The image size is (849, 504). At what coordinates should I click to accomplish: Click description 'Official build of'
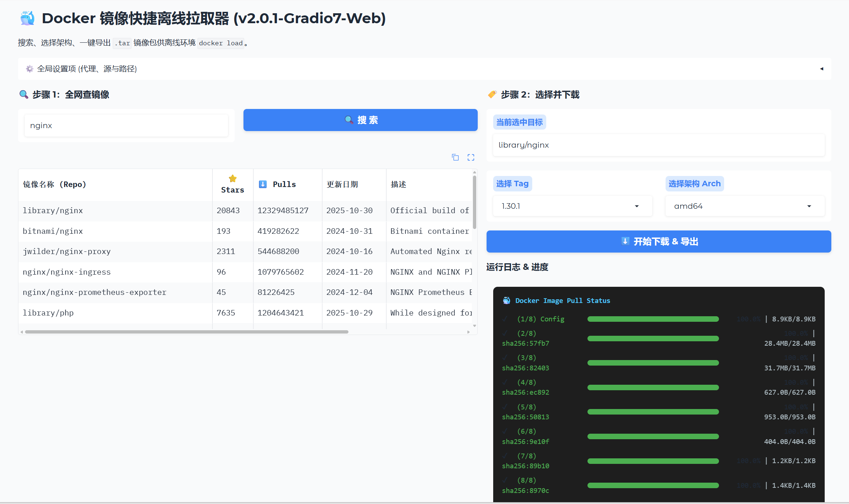[430, 211]
